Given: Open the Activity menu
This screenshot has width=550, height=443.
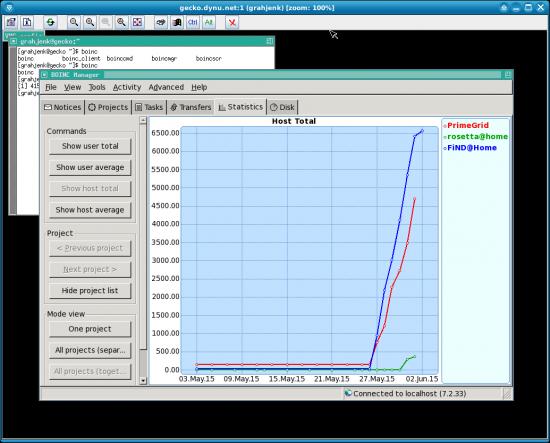Looking at the screenshot, I should 127,87.
